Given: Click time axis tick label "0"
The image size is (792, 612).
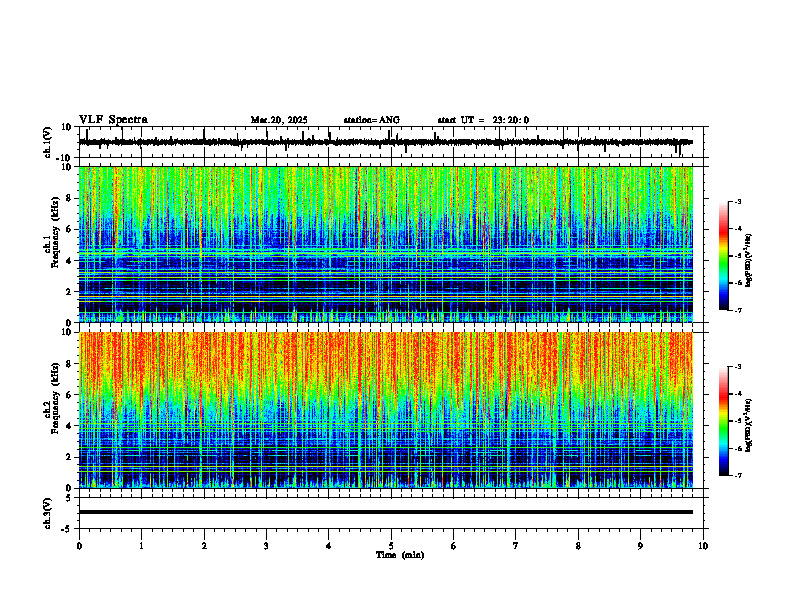Looking at the screenshot, I should pos(79,546).
